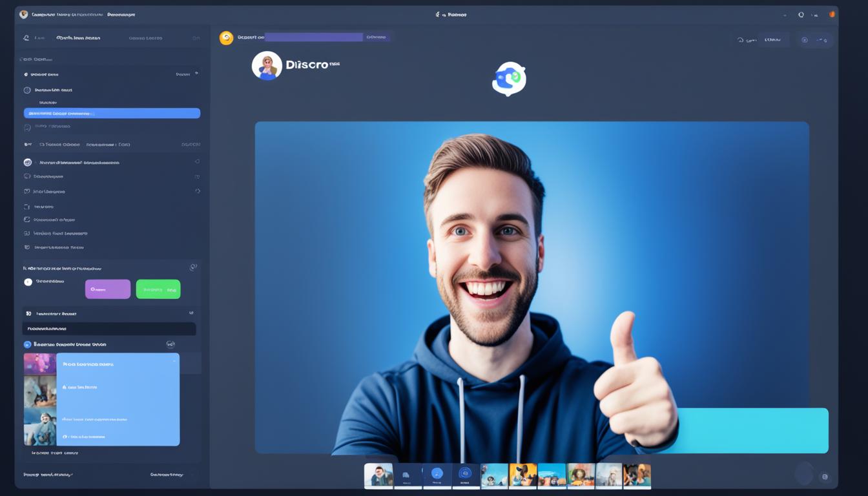This screenshot has height=496, width=868.
Task: Click the round avatar next to the Discro title
Action: 267,66
